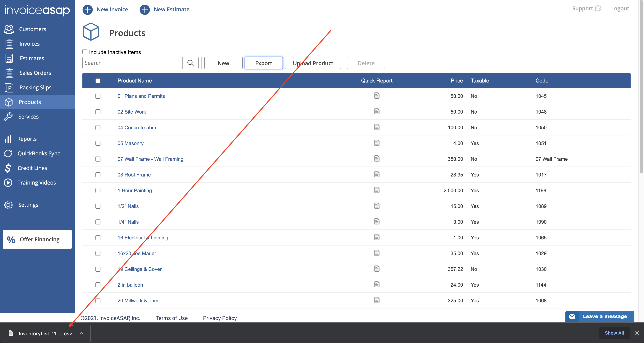644x343 pixels.
Task: Open Quick Report for 20 Millwork & Trim
Action: click(377, 300)
